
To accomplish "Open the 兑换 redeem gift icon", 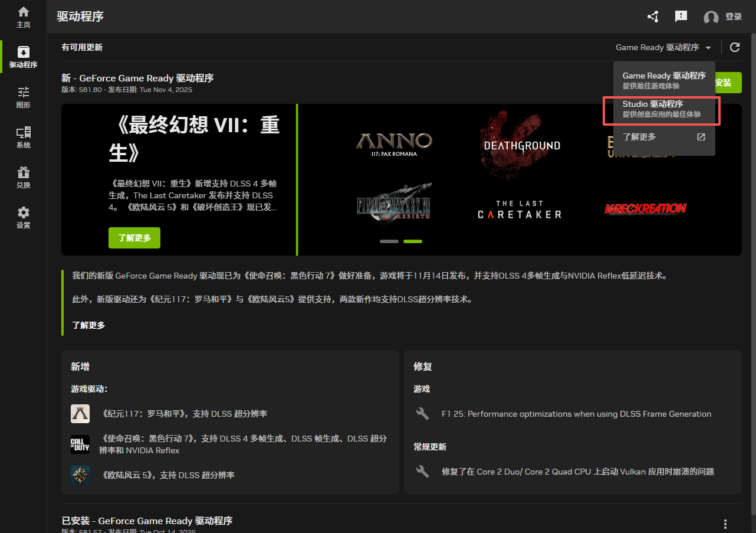I will [x=24, y=177].
